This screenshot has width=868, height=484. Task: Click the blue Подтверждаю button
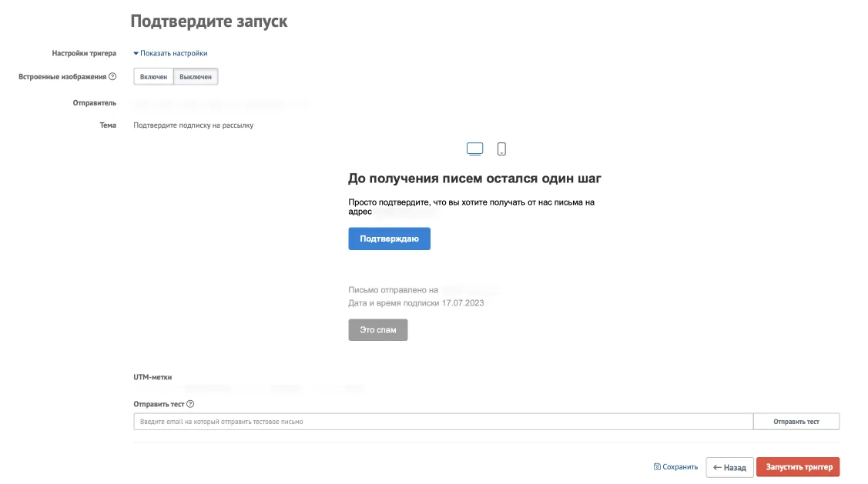click(x=389, y=239)
